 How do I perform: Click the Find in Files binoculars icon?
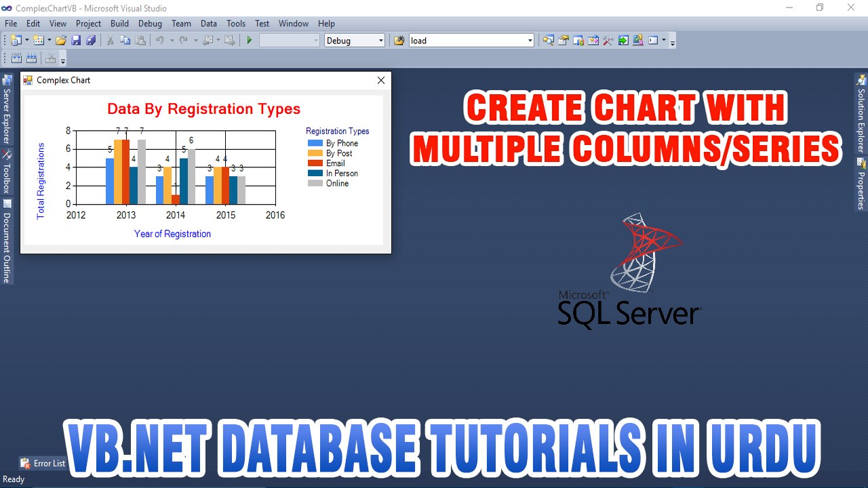(399, 41)
